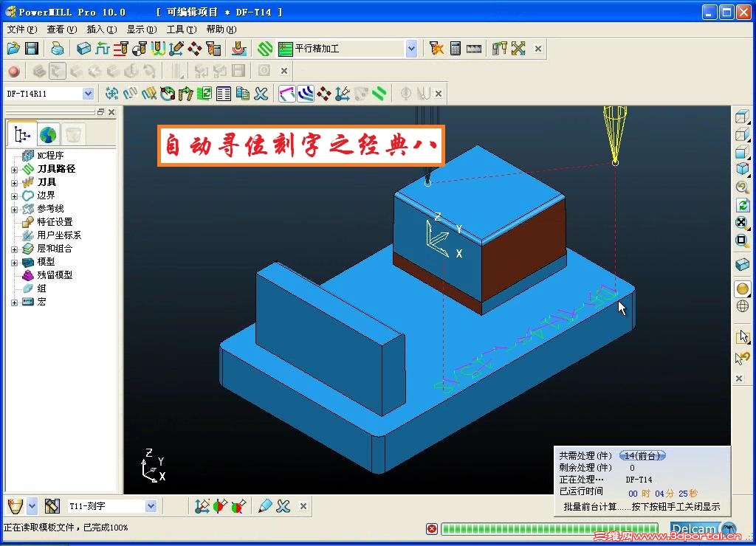Toggle the toolpath points display
This screenshot has width=756, height=546.
[324, 94]
